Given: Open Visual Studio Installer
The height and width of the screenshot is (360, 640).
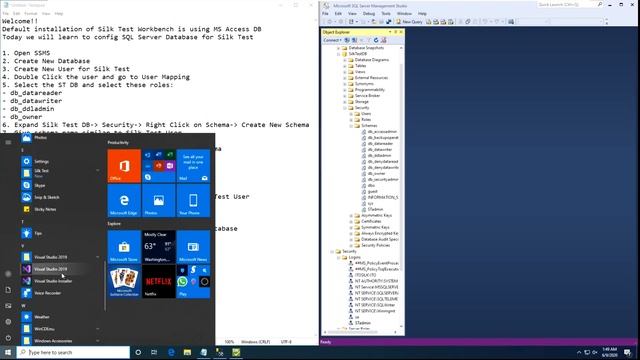Looking at the screenshot, I should point(53,281).
